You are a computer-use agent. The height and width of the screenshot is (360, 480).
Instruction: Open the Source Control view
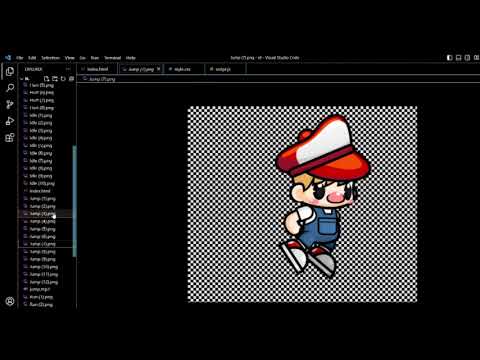(x=10, y=105)
